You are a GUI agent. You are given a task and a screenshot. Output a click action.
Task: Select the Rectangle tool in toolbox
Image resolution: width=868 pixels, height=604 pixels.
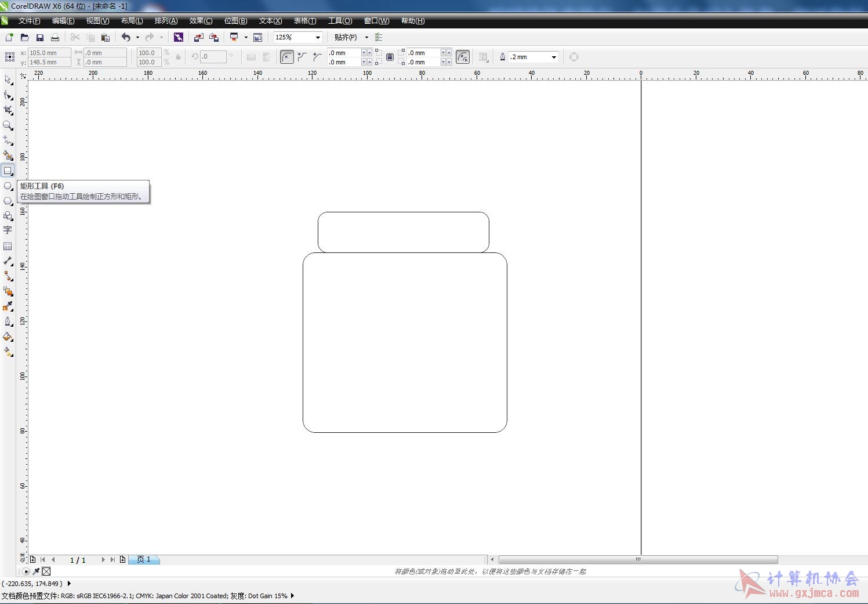point(8,171)
